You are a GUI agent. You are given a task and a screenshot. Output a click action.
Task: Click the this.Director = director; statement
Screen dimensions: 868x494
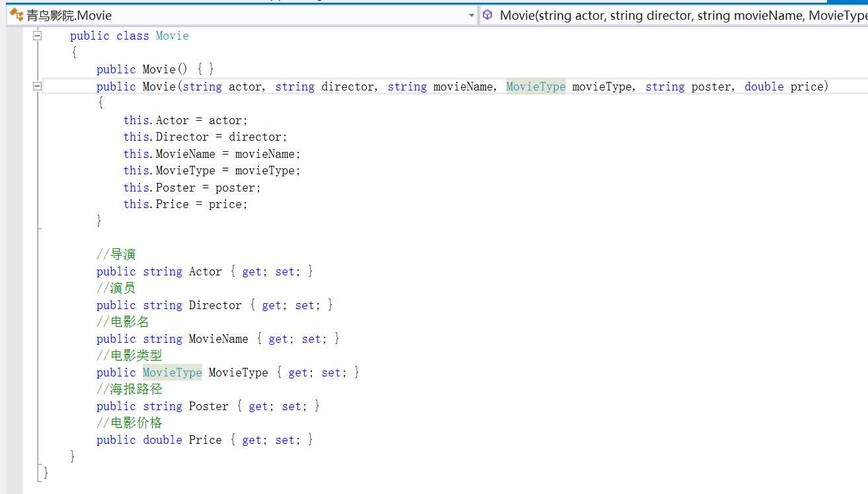pyautogui.click(x=205, y=137)
